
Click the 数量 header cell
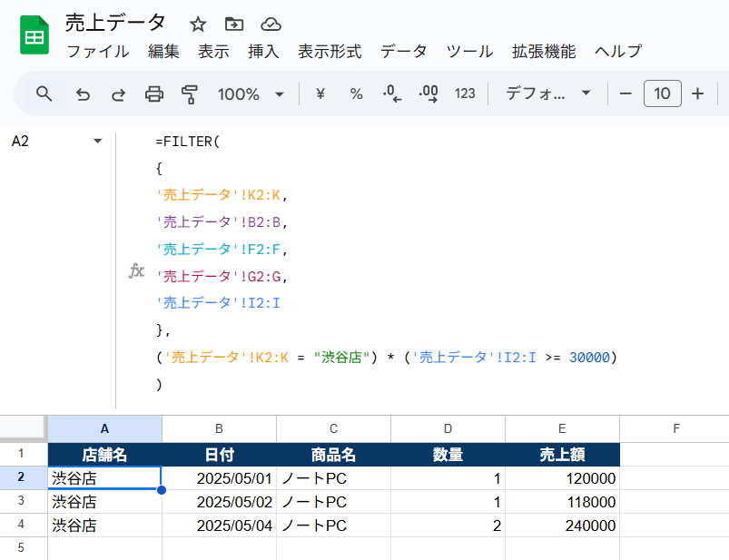coord(448,455)
